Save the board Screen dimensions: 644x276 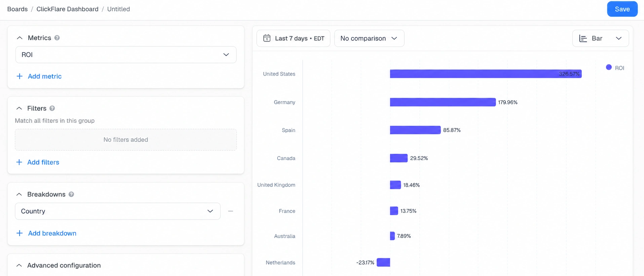622,9
